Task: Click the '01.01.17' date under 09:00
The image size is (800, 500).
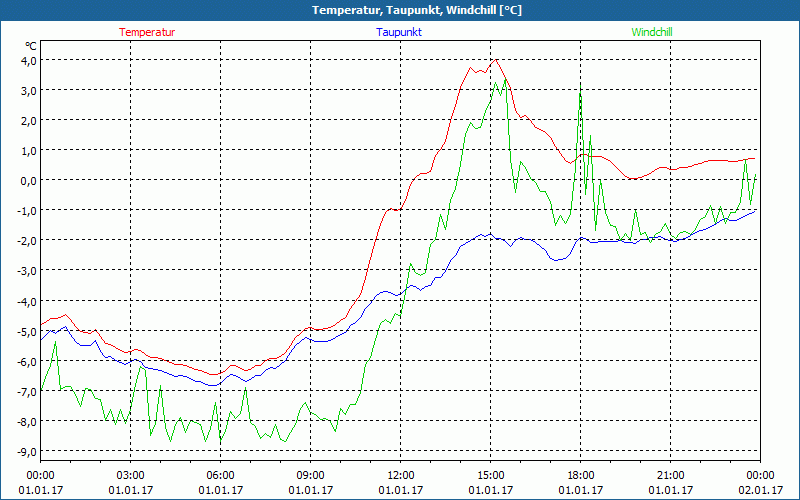Action: (311, 490)
